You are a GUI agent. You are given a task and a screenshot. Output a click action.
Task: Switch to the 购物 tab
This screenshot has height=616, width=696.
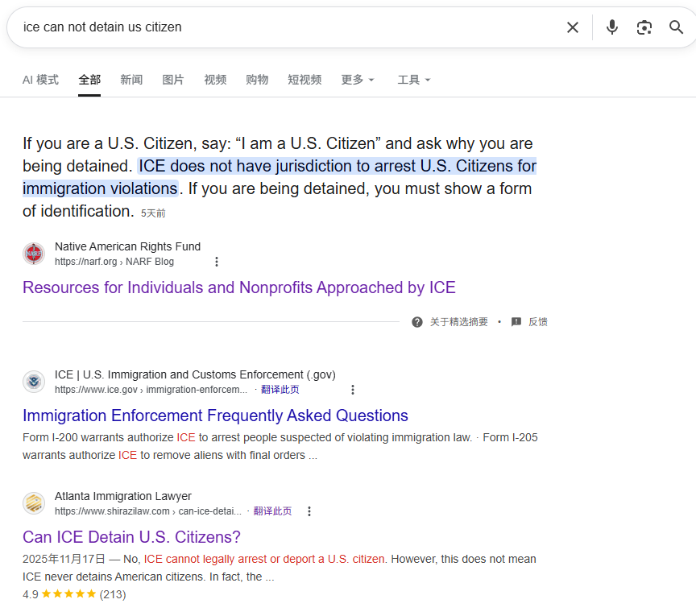coord(257,80)
